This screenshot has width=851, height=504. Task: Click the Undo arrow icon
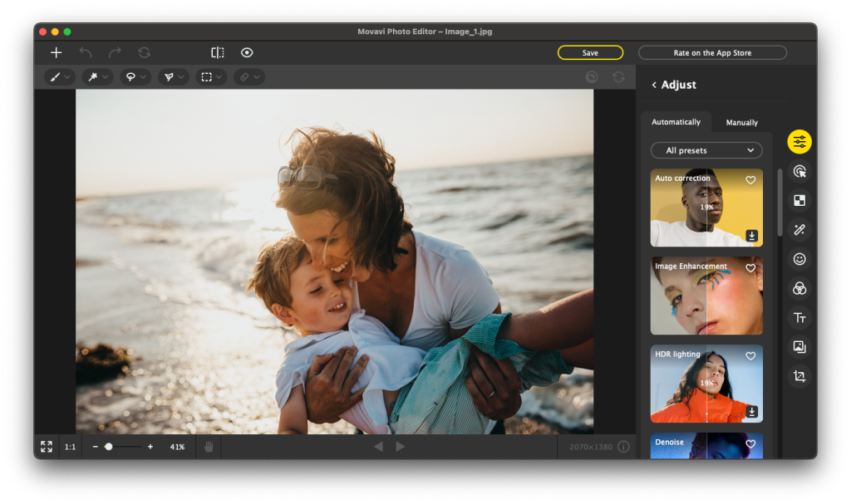pos(86,52)
